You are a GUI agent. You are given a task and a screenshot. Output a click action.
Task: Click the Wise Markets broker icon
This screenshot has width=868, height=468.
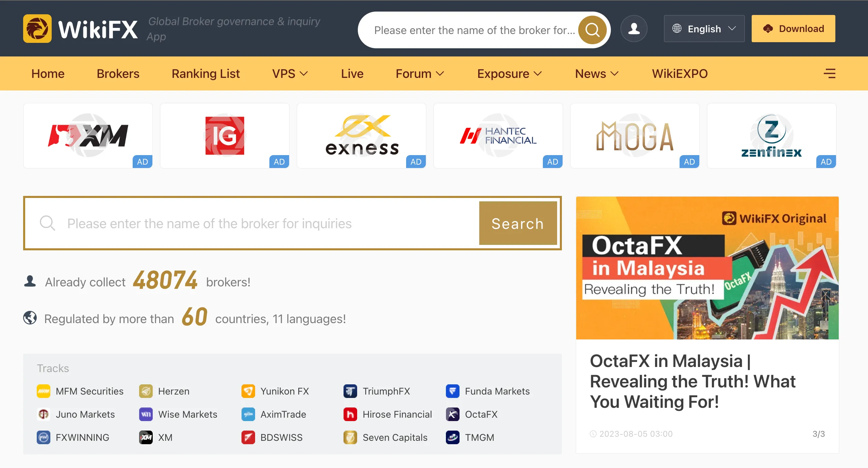click(x=146, y=414)
